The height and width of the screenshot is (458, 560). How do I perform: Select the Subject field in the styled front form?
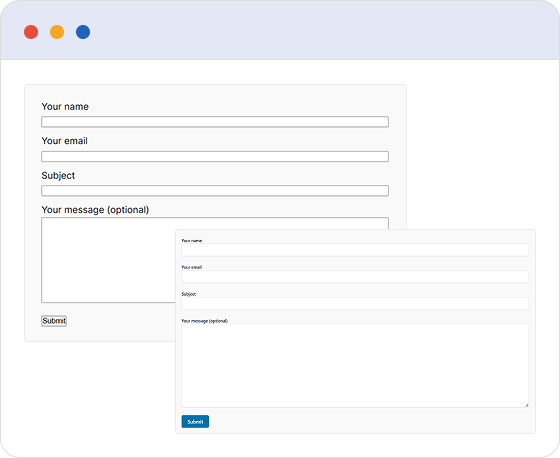click(x=355, y=304)
